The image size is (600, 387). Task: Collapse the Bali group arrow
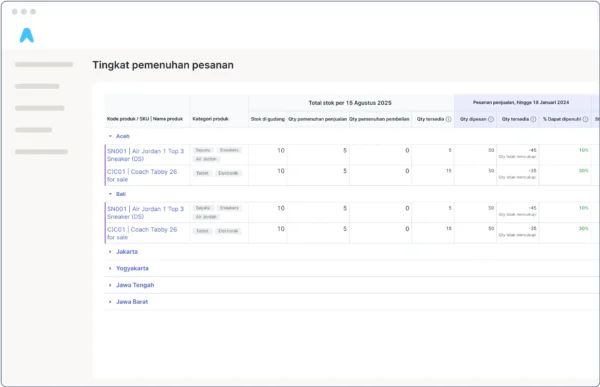[x=110, y=194]
